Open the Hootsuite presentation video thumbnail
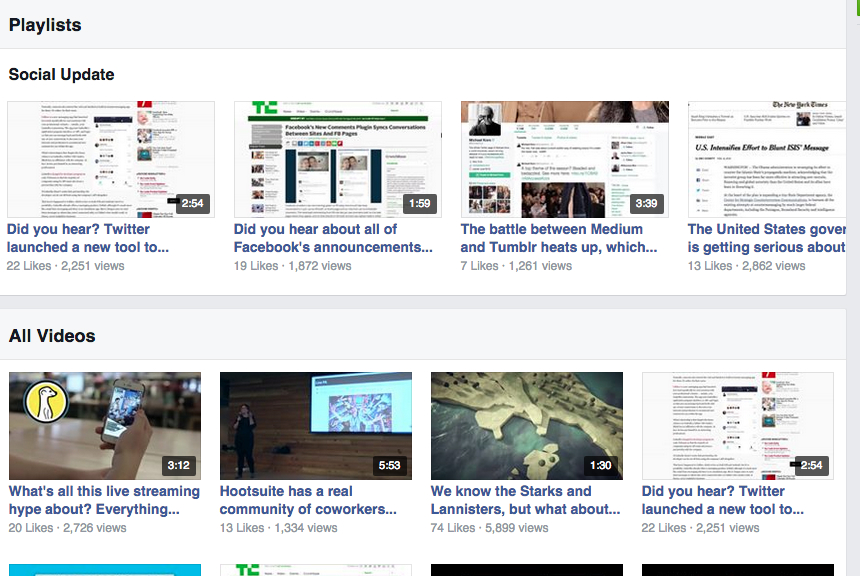 [316, 426]
